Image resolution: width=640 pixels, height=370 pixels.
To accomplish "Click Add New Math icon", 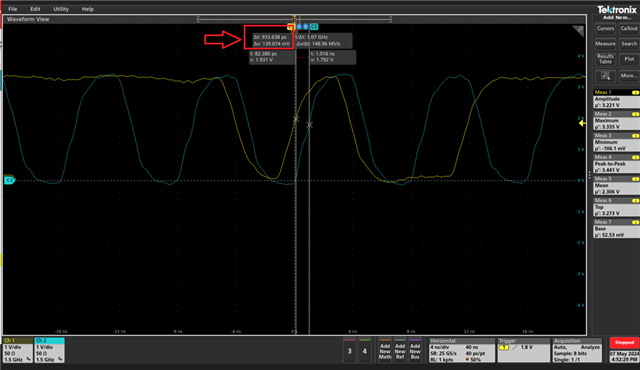I will coord(385,350).
